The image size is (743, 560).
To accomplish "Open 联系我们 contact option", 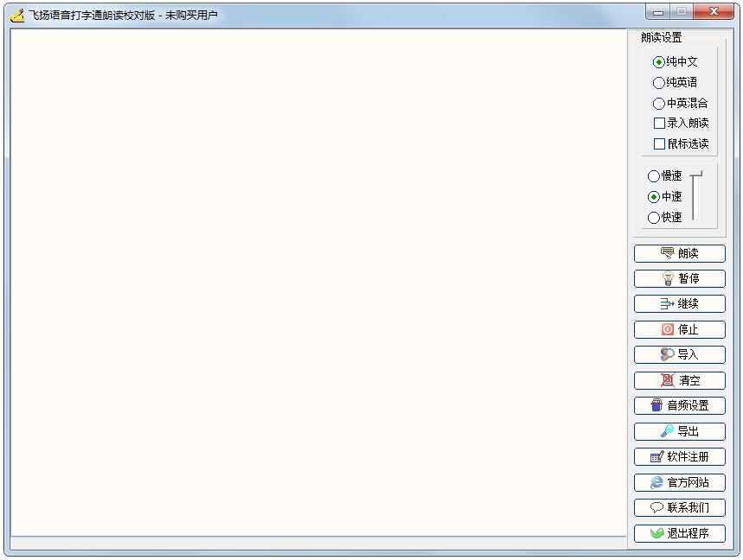I will [x=680, y=508].
